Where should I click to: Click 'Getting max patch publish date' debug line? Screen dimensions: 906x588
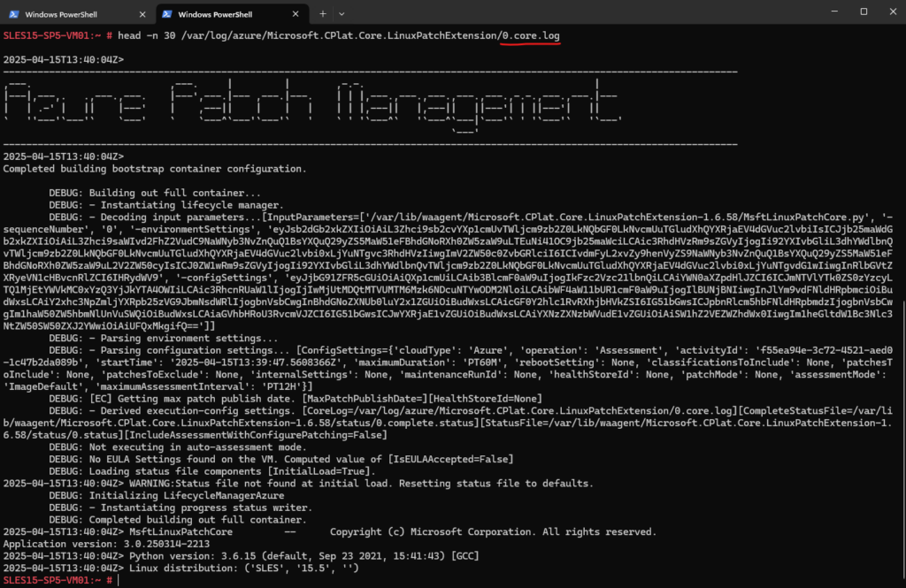tap(296, 399)
